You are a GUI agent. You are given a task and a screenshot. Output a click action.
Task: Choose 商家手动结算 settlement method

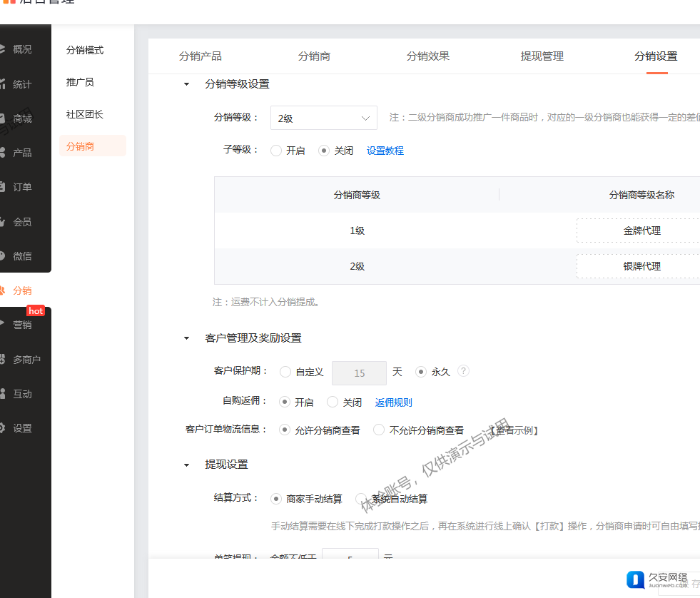[276, 499]
